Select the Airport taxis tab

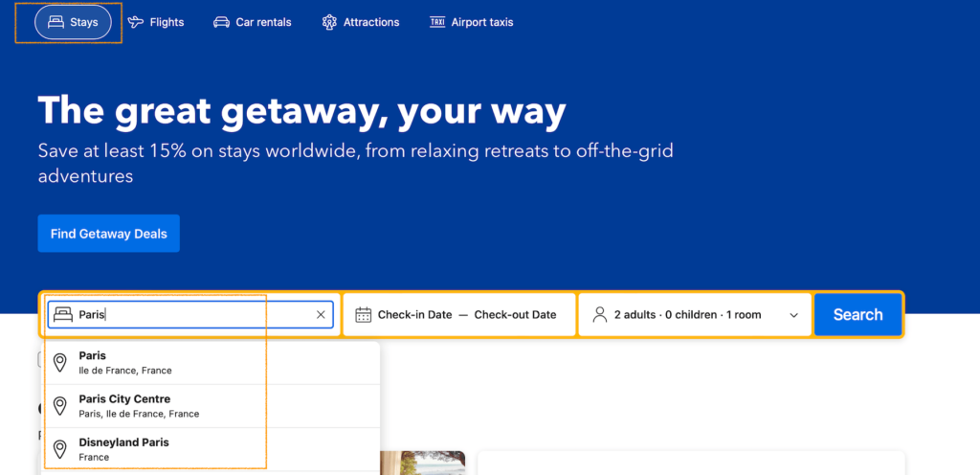[471, 22]
